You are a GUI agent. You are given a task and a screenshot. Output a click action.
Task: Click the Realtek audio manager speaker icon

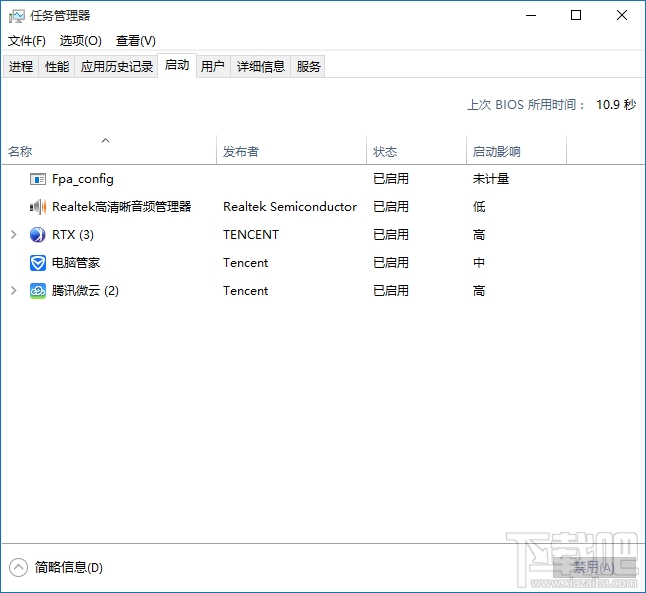(37, 207)
